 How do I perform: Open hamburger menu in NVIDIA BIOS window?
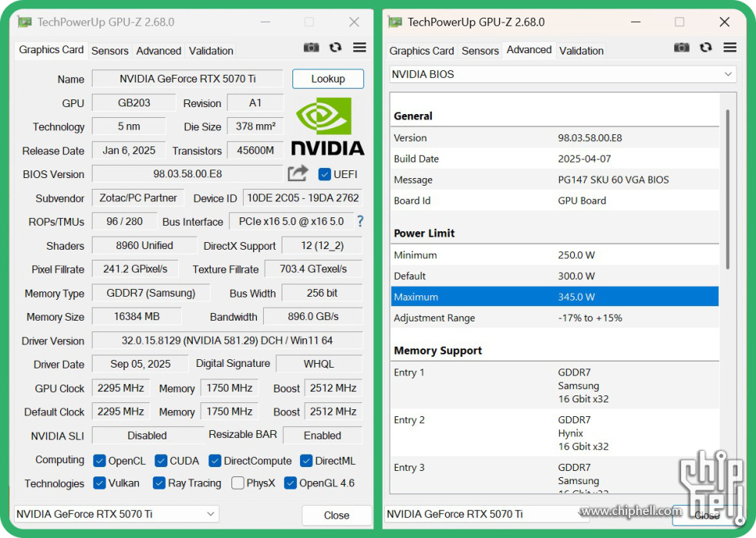[x=730, y=48]
